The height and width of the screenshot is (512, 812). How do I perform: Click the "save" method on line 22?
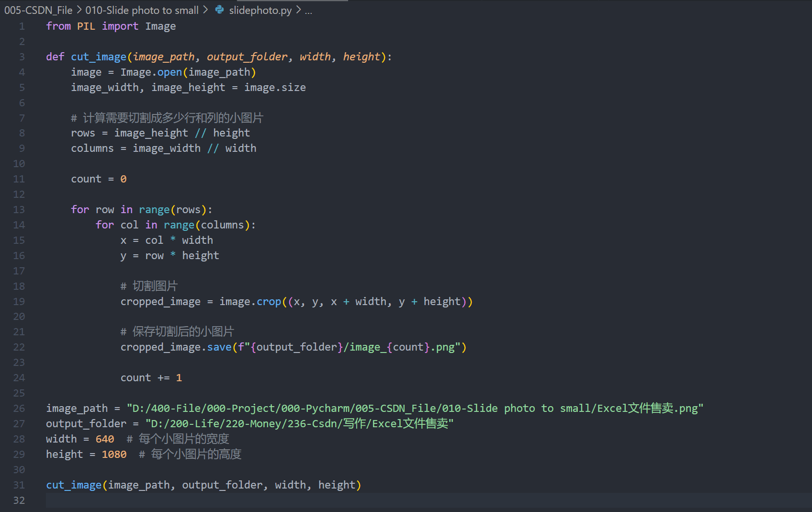coord(219,347)
